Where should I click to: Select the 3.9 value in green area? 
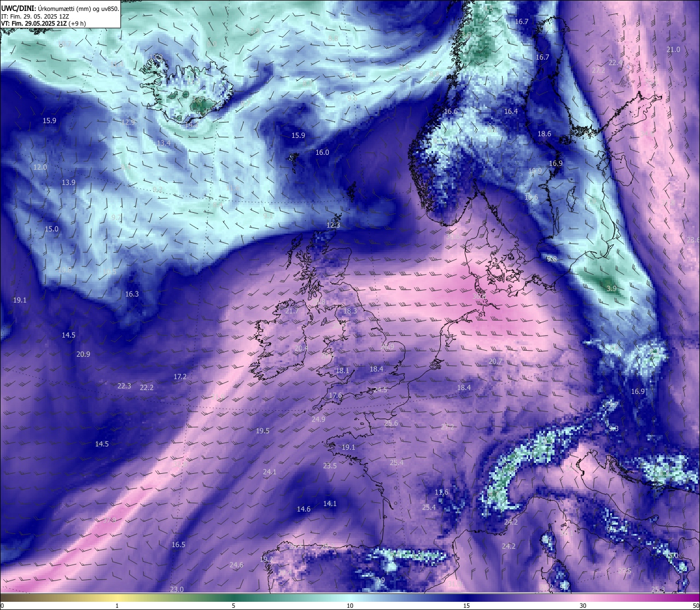(611, 289)
